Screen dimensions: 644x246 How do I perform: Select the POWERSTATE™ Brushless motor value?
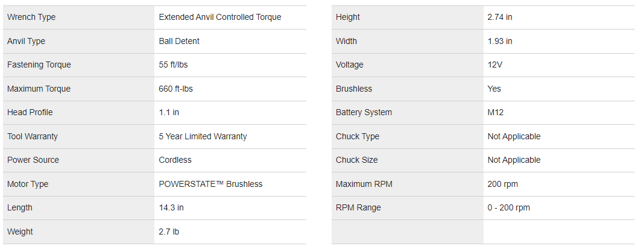coord(210,184)
